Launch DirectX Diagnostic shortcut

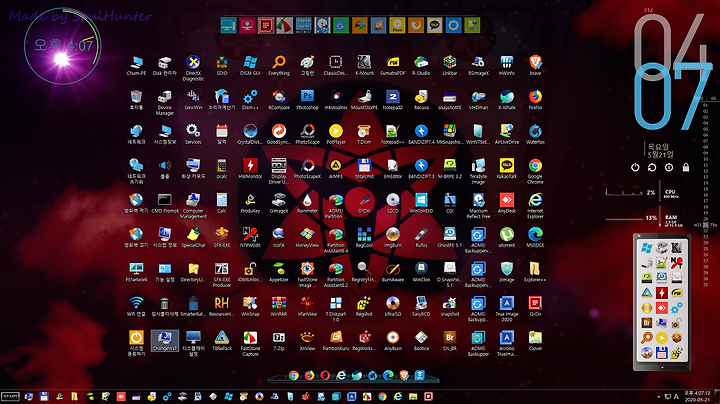tap(193, 68)
